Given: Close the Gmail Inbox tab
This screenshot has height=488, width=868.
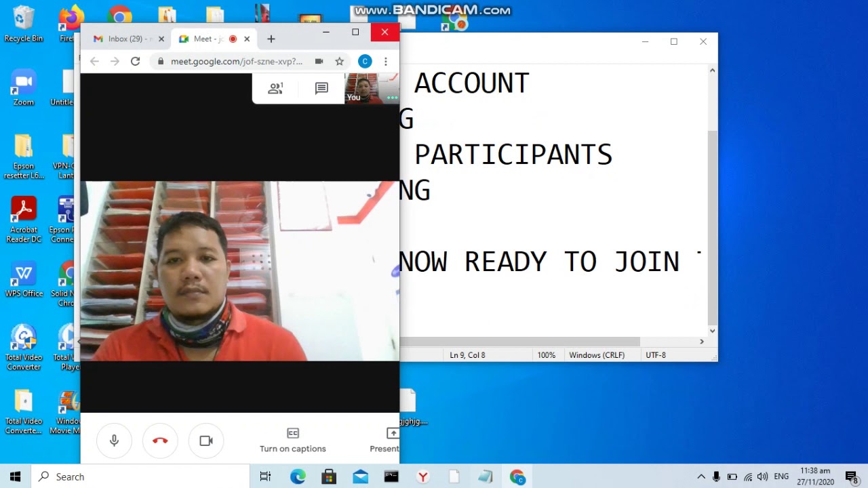Looking at the screenshot, I should point(161,39).
